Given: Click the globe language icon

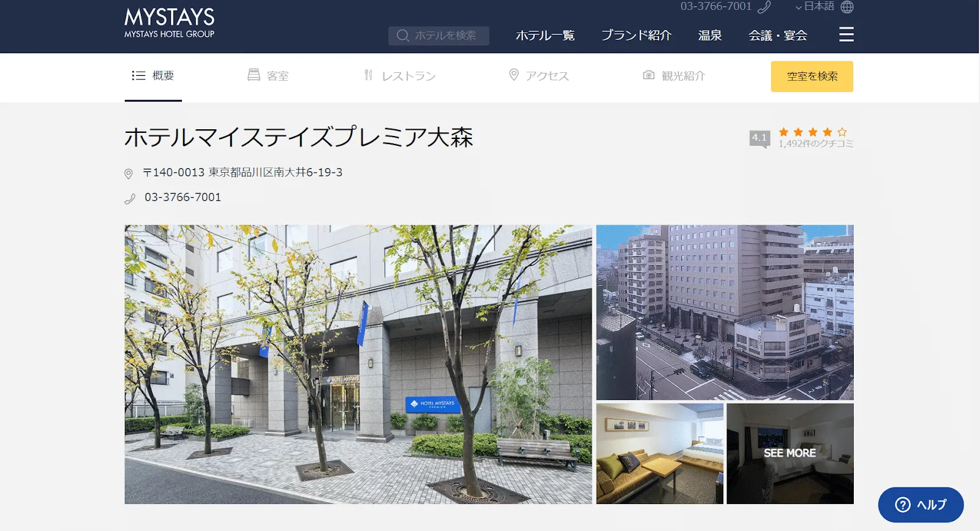Looking at the screenshot, I should pos(847,7).
